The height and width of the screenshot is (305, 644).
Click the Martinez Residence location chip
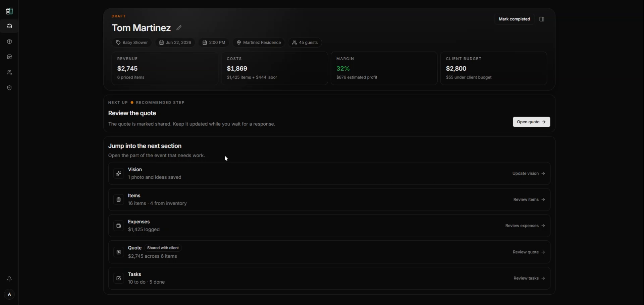pyautogui.click(x=259, y=43)
